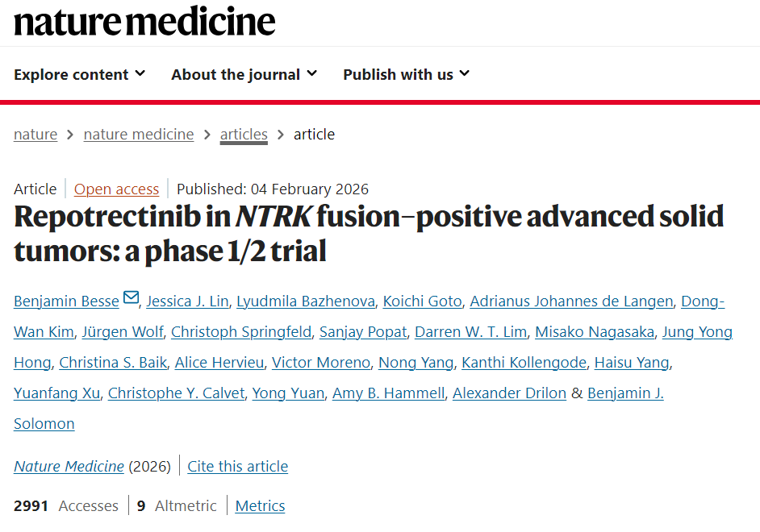Navigate to the articles breadcrumb
Image resolution: width=760 pixels, height=532 pixels.
pos(244,135)
